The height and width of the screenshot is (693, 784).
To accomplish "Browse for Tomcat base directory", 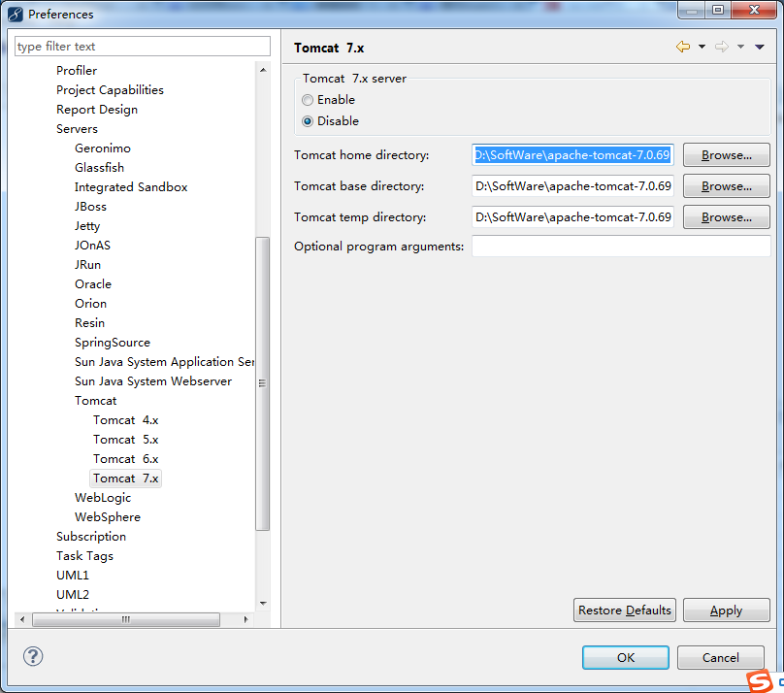I will pyautogui.click(x=726, y=186).
